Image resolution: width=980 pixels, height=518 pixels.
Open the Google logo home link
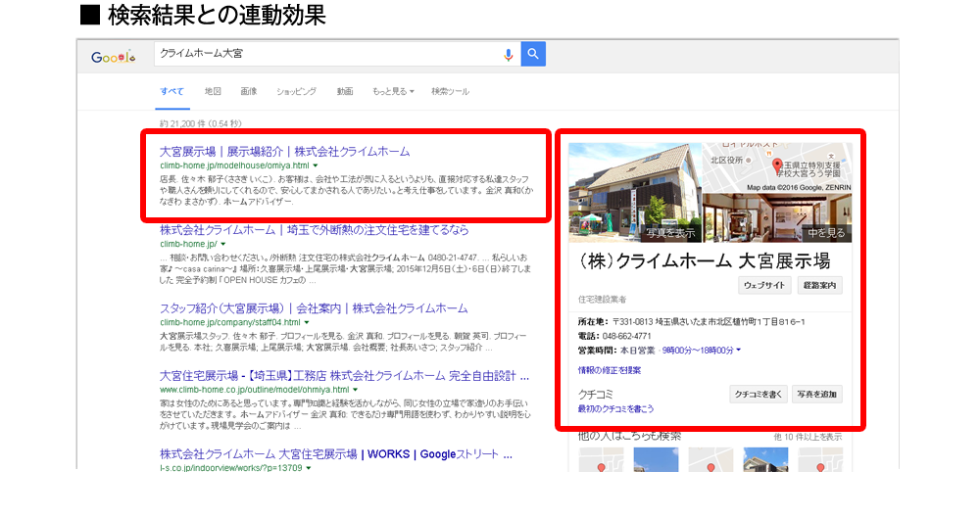point(114,57)
